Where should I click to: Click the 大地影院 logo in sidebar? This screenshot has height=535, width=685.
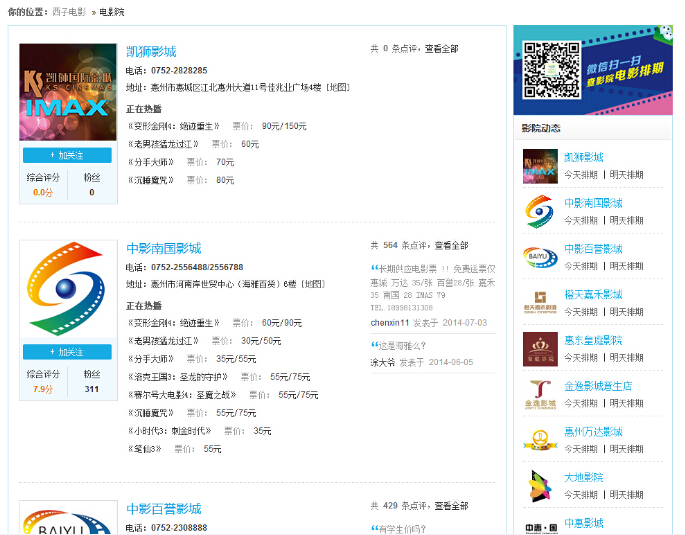click(540, 486)
